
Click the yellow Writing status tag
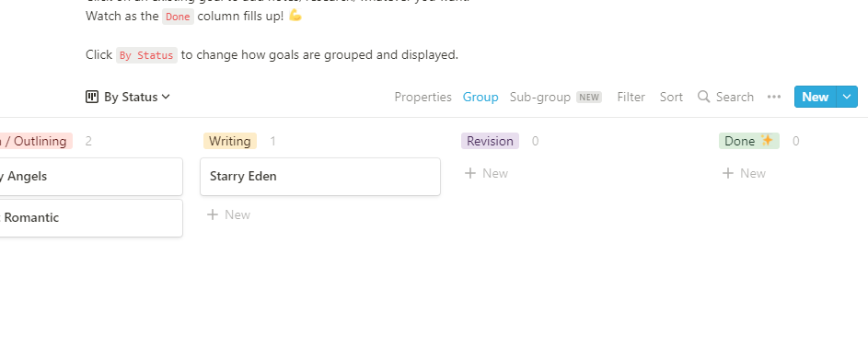point(230,141)
